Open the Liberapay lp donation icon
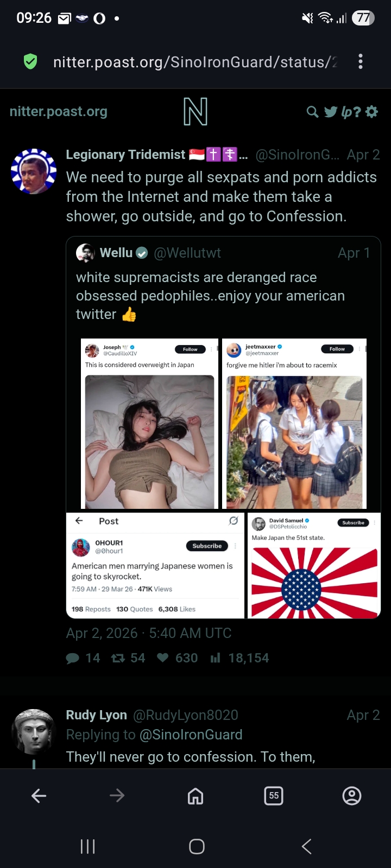The width and height of the screenshot is (391, 868). coord(351,112)
